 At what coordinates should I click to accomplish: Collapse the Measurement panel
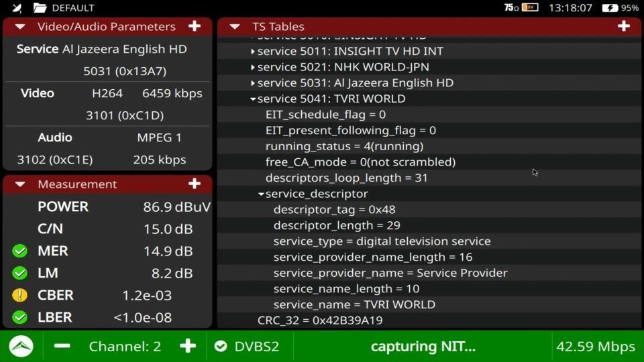click(20, 184)
